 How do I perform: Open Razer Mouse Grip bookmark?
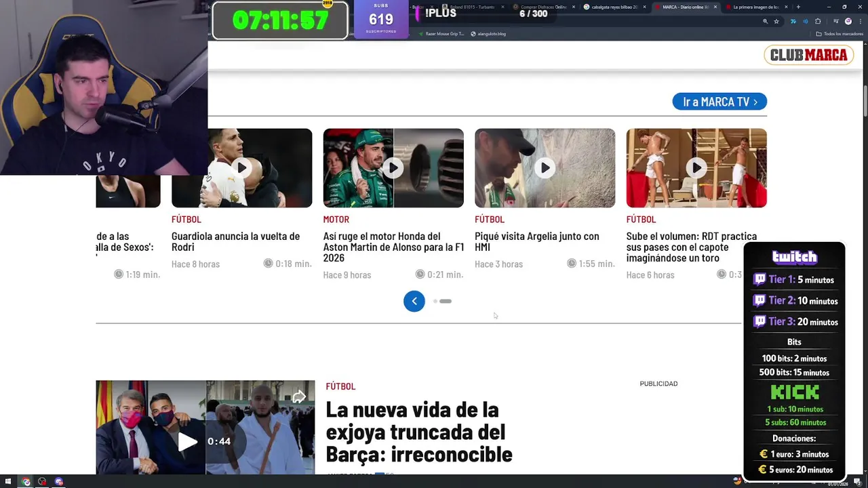[x=441, y=34]
